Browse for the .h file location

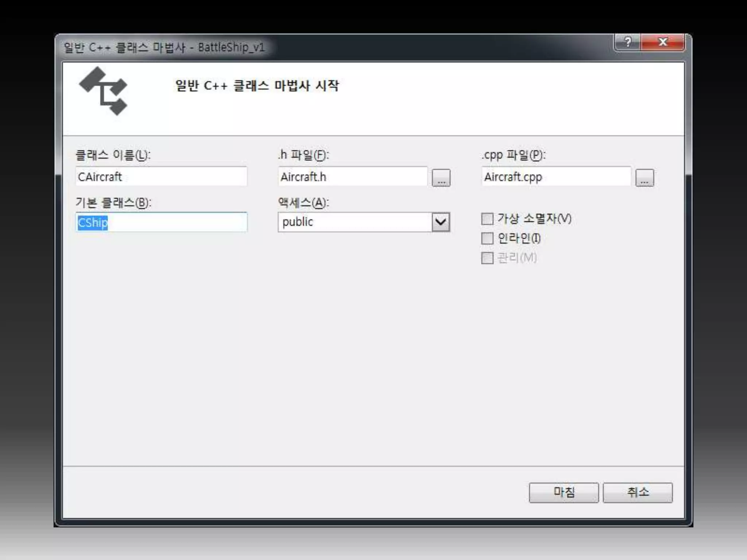(441, 178)
